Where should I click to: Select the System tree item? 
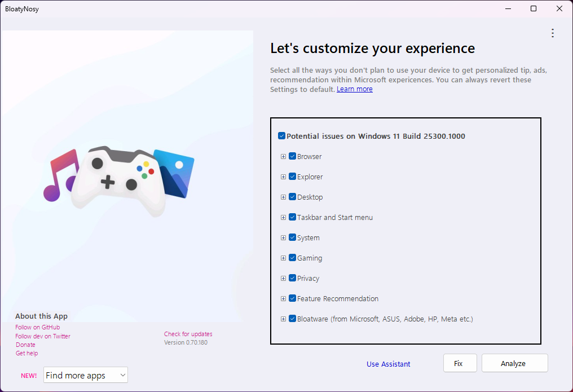[308, 238]
